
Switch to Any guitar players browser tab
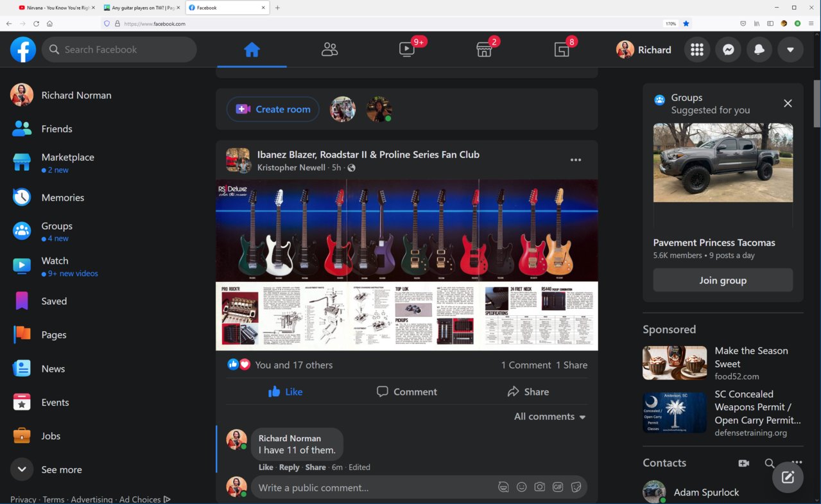click(142, 8)
